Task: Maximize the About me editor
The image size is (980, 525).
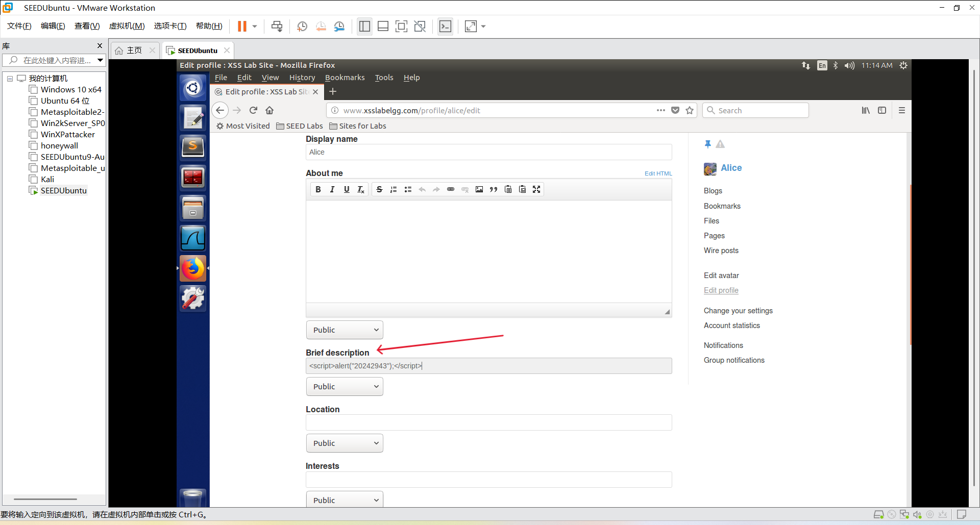Action: pos(536,189)
